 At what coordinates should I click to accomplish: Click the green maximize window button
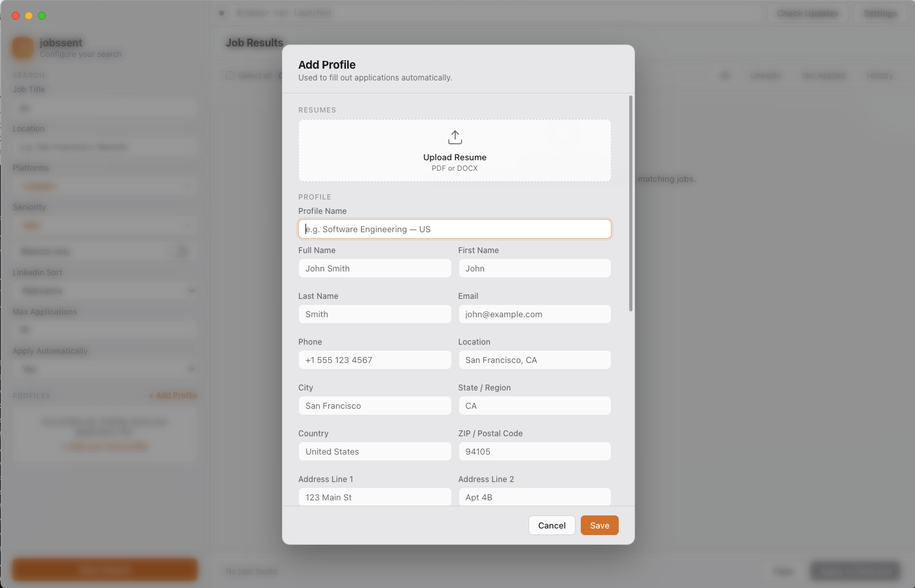(42, 16)
